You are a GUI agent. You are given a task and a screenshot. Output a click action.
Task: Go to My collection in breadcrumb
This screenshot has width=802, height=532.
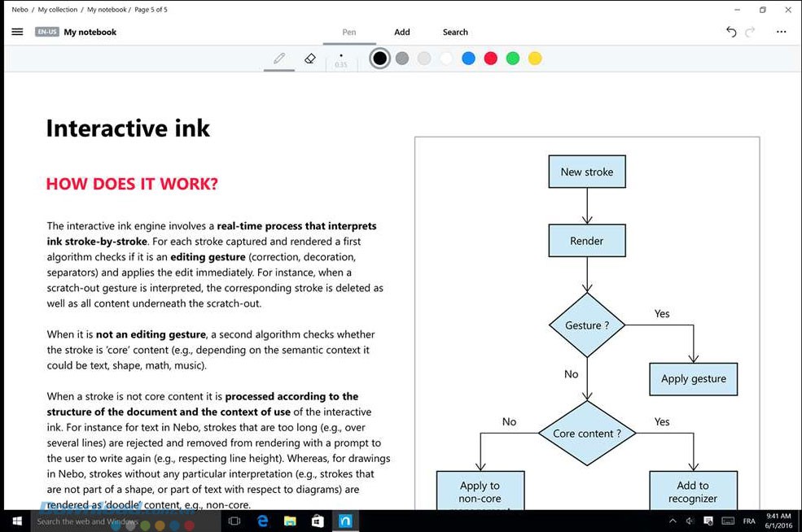click(58, 10)
